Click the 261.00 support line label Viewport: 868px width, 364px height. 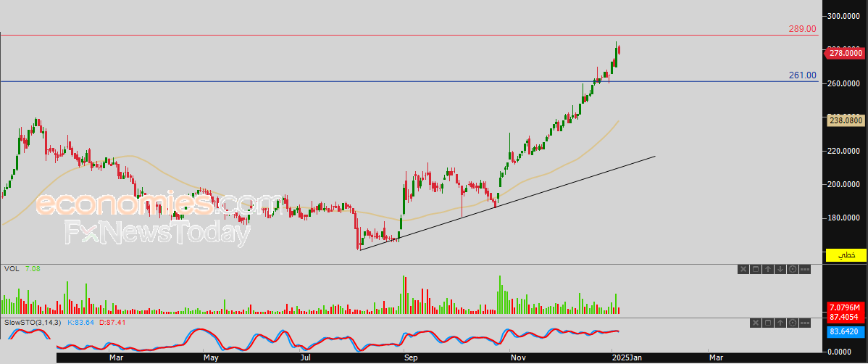coord(802,75)
